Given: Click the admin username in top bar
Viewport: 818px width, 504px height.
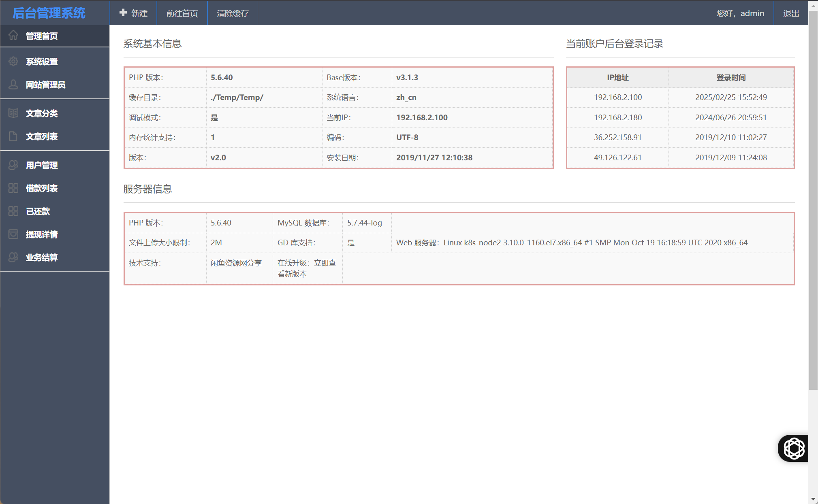Looking at the screenshot, I should click(752, 13).
